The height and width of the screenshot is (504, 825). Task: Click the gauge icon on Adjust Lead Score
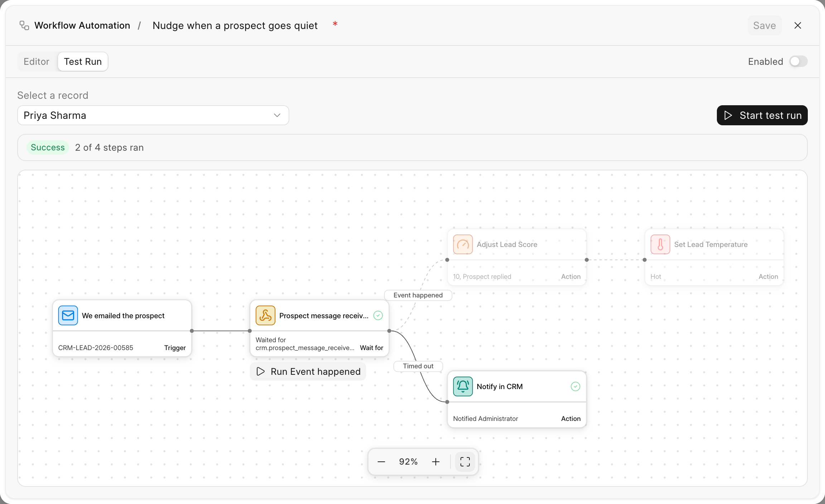(x=463, y=244)
